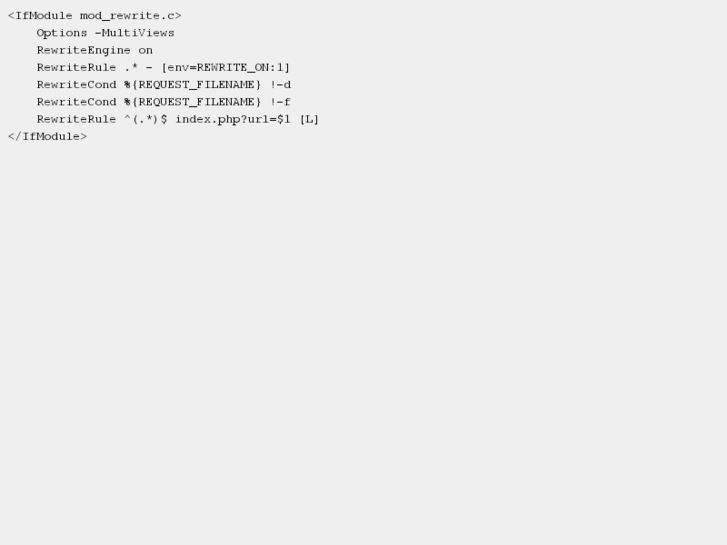Screen dimensions: 727x545
Task: Click the -MultiViews option text
Action: coord(134,33)
